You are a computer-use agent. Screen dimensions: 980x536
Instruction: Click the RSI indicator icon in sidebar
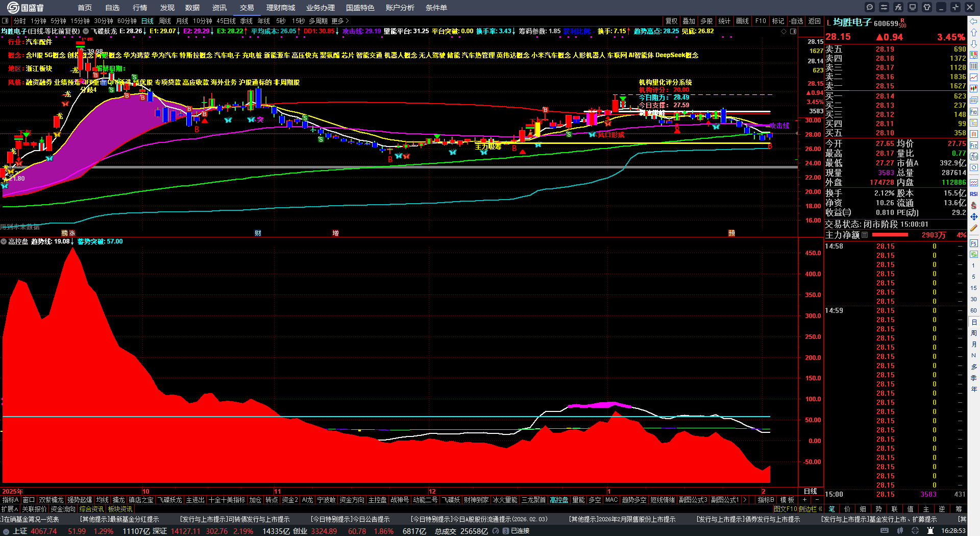[974, 194]
